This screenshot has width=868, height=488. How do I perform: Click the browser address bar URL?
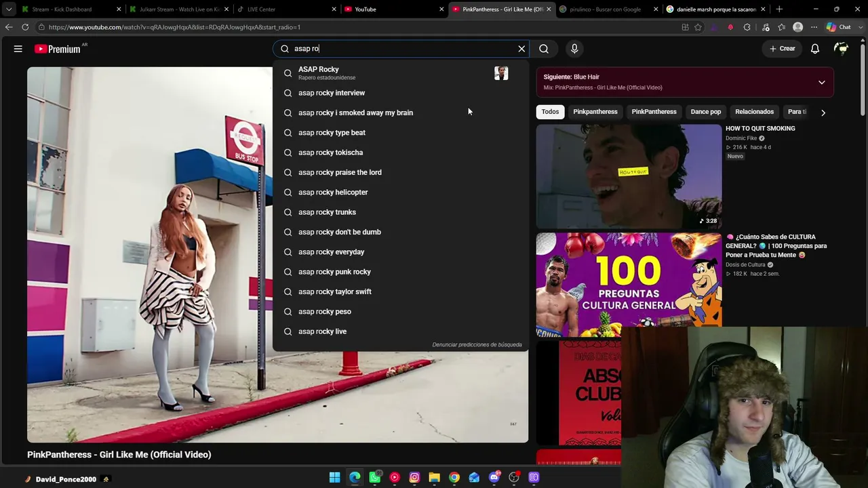pos(174,27)
